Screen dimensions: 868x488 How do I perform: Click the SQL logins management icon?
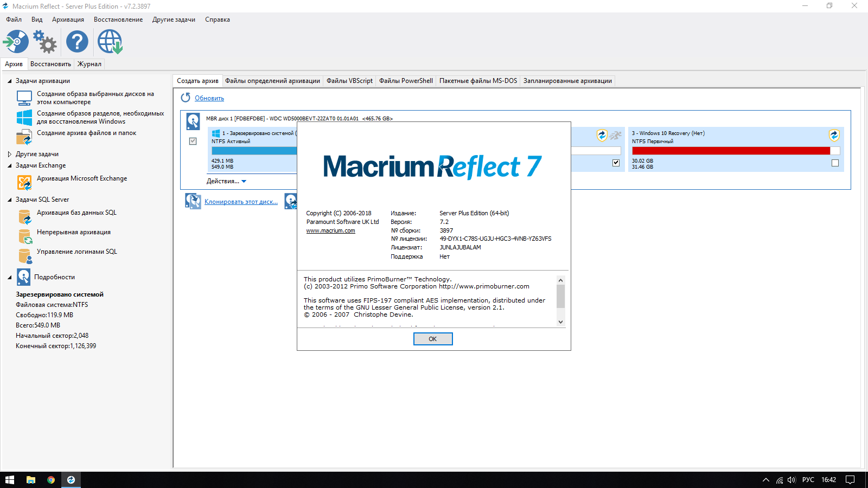coord(25,256)
